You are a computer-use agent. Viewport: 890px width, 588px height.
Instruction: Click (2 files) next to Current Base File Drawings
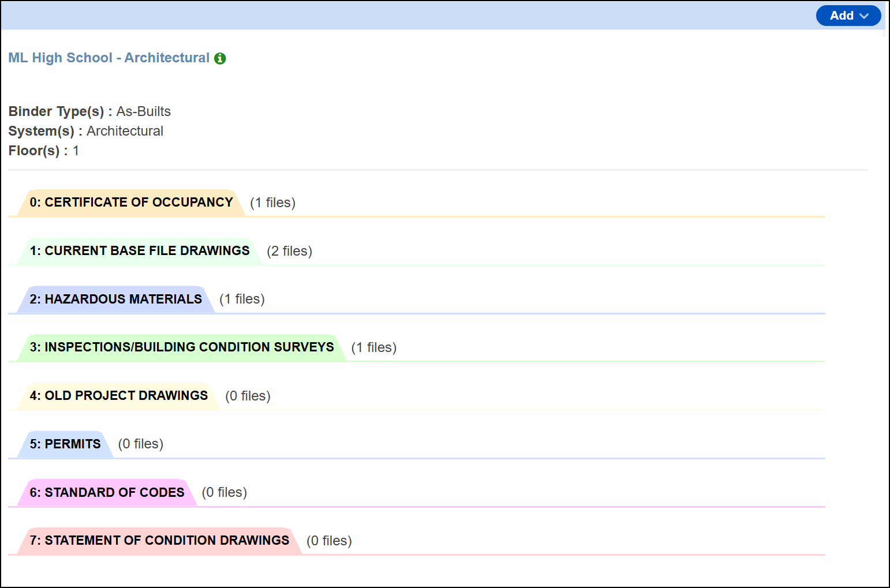(289, 252)
